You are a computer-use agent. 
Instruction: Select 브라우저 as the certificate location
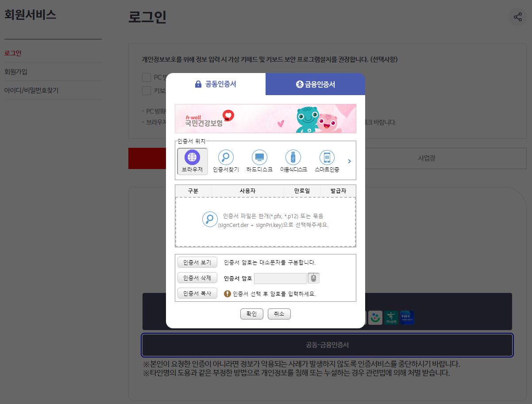[x=192, y=160]
